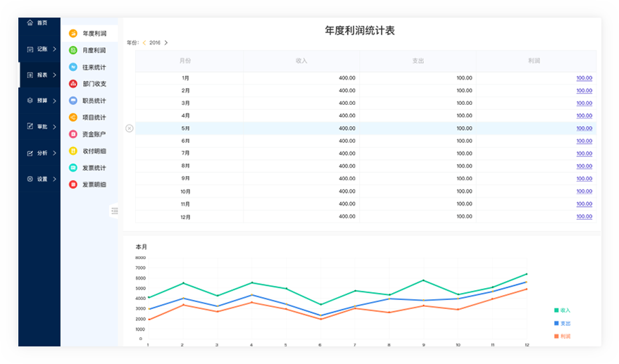Click the 年度利润统计表 page title
Viewport: 619px width, 364px height.
click(x=360, y=30)
